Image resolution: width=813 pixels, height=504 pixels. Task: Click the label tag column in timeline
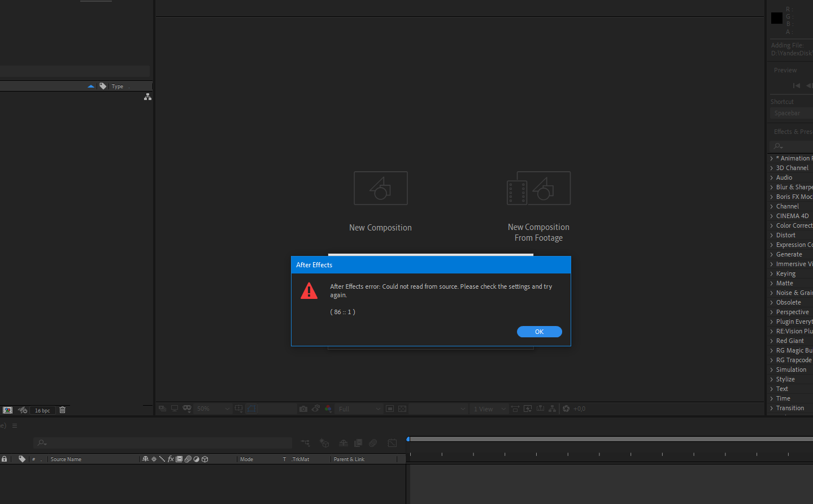point(22,459)
